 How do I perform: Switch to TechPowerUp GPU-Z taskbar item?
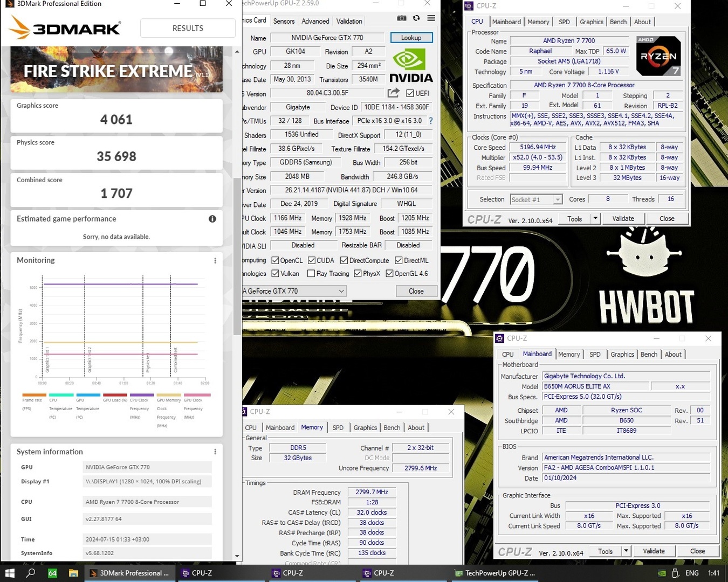click(x=495, y=573)
